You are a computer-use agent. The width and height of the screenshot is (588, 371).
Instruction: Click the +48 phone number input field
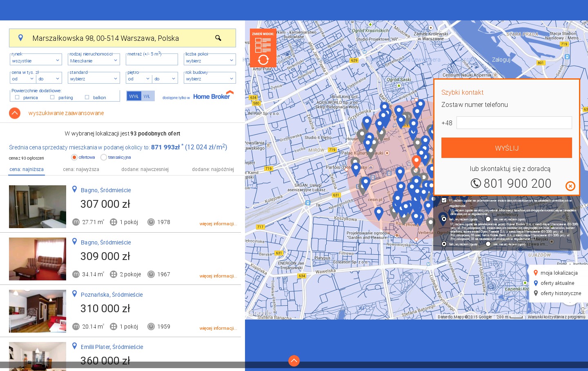click(514, 123)
